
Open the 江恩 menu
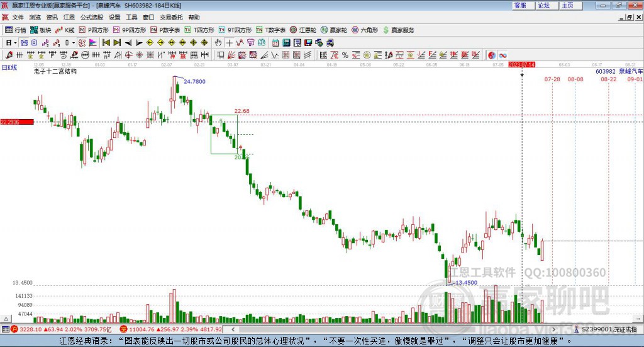pyautogui.click(x=69, y=17)
